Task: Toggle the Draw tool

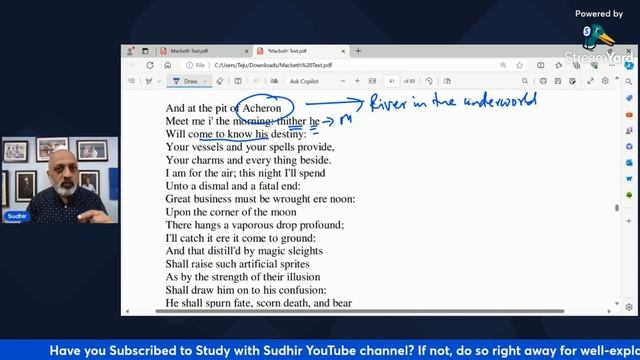Action: pyautogui.click(x=186, y=81)
